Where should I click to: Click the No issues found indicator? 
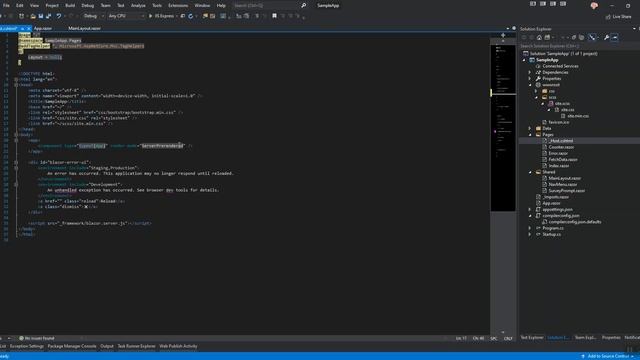click(36, 338)
